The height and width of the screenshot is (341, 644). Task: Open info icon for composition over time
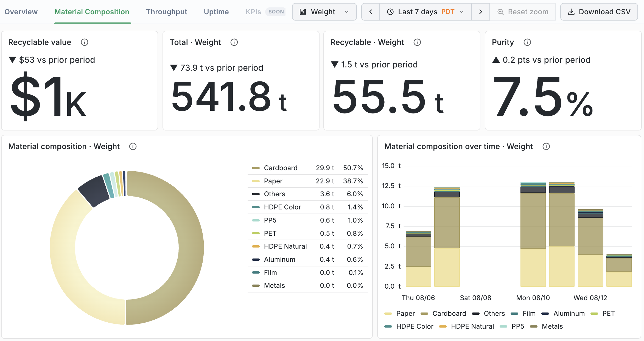pyautogui.click(x=546, y=146)
